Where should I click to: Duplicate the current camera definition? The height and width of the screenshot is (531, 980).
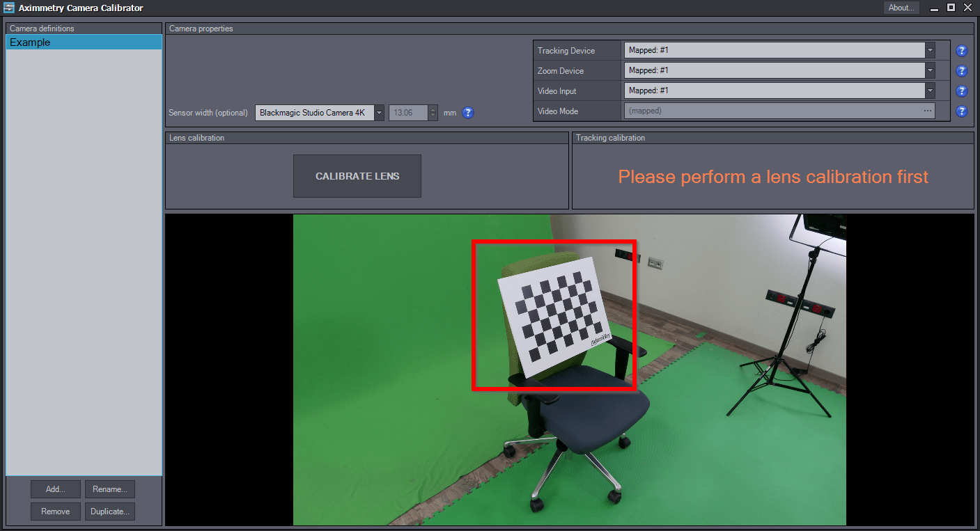click(x=109, y=511)
